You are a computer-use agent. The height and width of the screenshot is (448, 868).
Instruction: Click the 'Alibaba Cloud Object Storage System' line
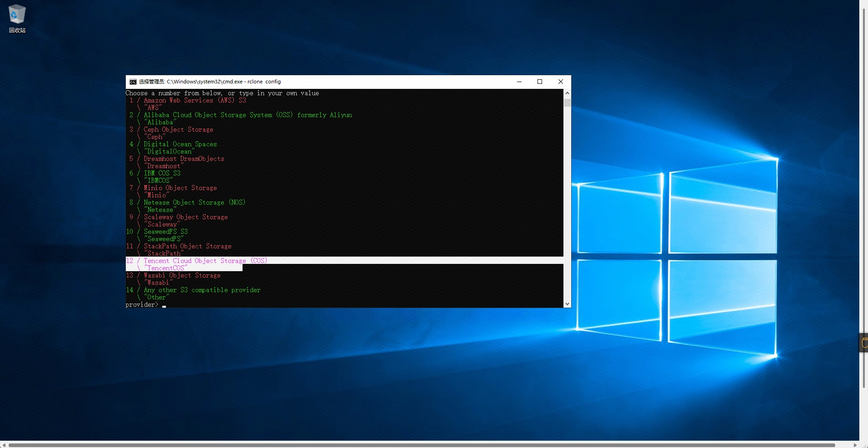pos(241,115)
